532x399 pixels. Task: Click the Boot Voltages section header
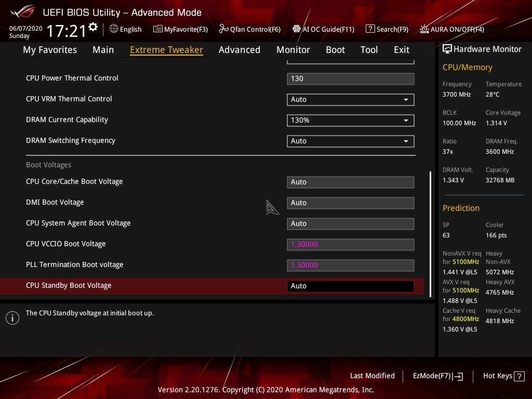tap(48, 165)
